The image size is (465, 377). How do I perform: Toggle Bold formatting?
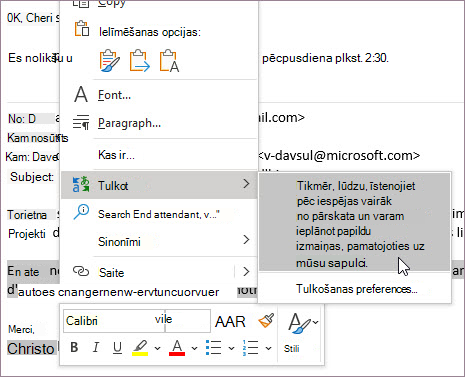[x=74, y=347]
